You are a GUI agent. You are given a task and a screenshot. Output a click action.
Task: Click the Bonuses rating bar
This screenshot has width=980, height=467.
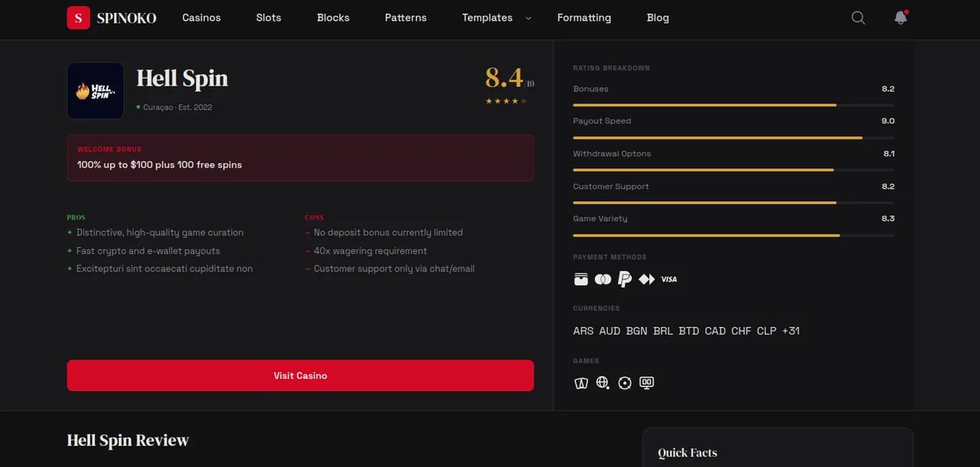click(733, 105)
